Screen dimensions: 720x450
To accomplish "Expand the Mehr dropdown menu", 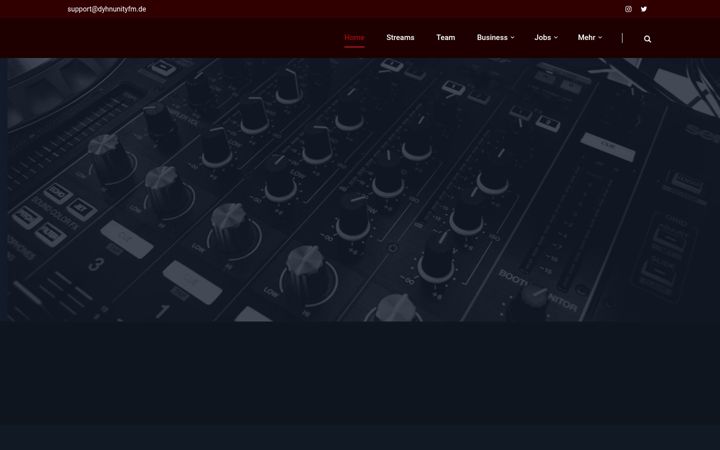I will (590, 38).
